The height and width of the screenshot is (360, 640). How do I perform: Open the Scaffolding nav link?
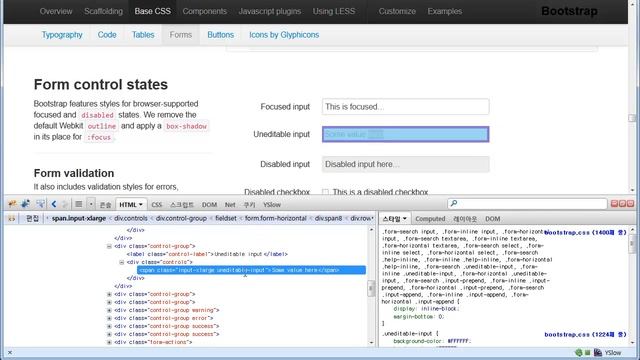[103, 11]
